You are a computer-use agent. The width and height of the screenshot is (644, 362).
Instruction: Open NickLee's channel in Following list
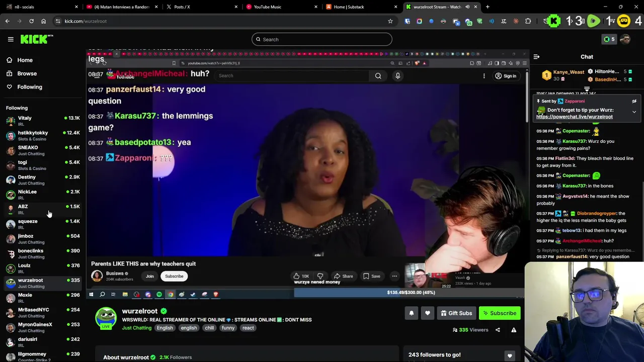[x=43, y=195]
